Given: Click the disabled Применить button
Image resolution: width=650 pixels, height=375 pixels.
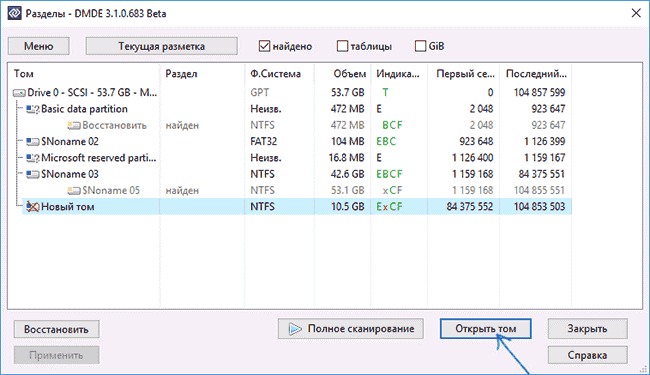Looking at the screenshot, I should [56, 355].
